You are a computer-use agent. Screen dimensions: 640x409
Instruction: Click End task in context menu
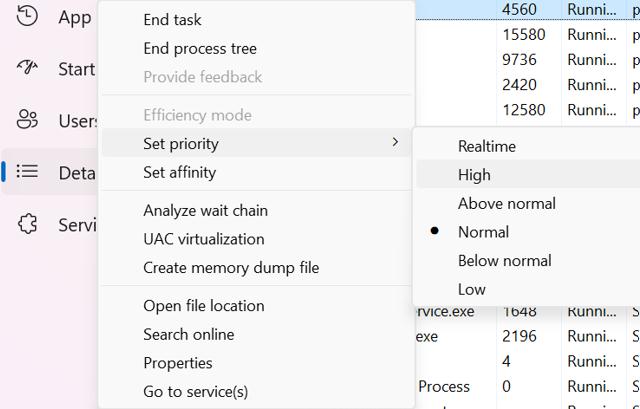coord(172,20)
